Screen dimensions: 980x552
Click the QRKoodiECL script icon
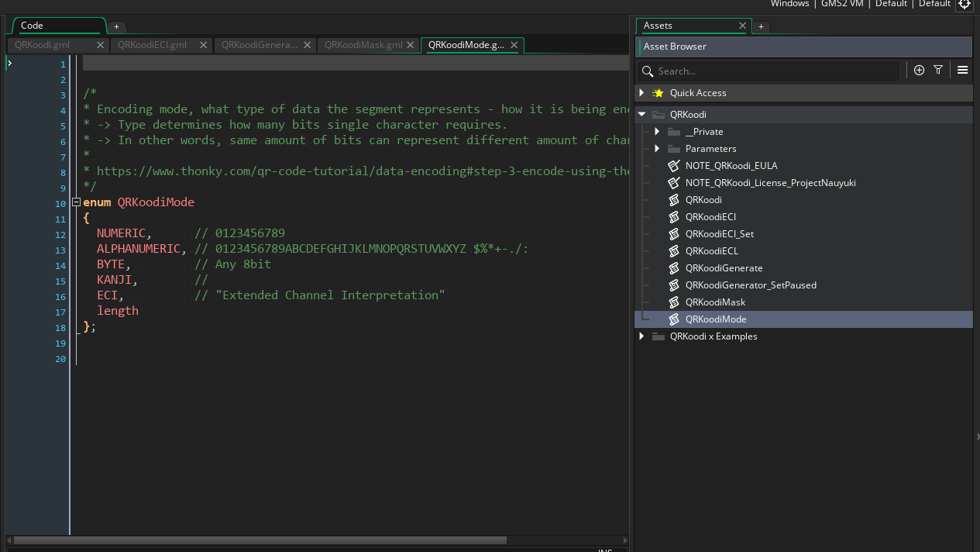pyautogui.click(x=673, y=251)
